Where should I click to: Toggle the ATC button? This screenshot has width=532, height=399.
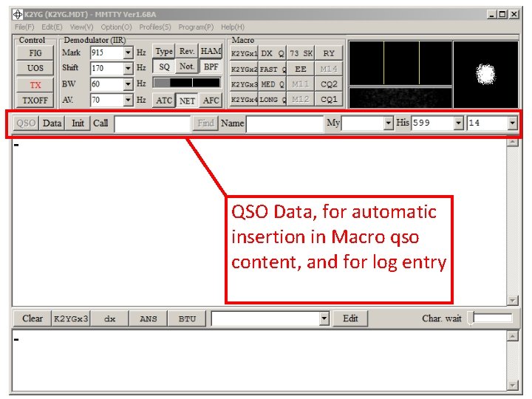click(x=164, y=100)
